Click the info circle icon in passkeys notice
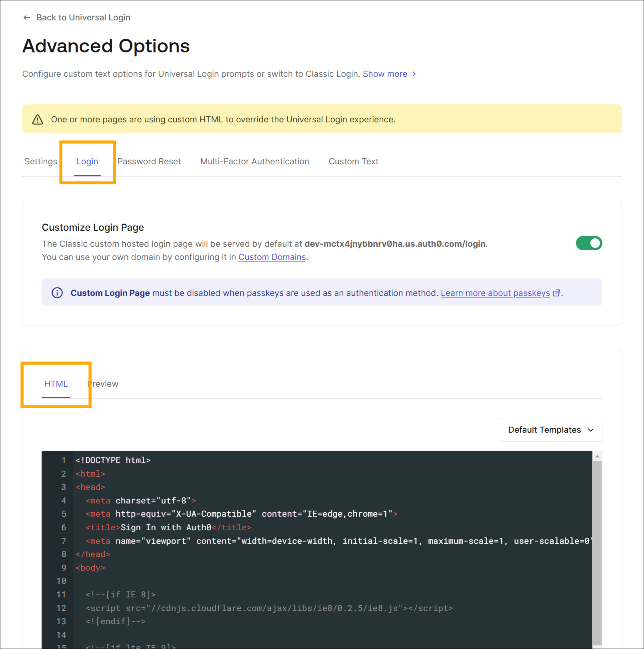Viewport: 644px width, 649px height. click(x=57, y=293)
